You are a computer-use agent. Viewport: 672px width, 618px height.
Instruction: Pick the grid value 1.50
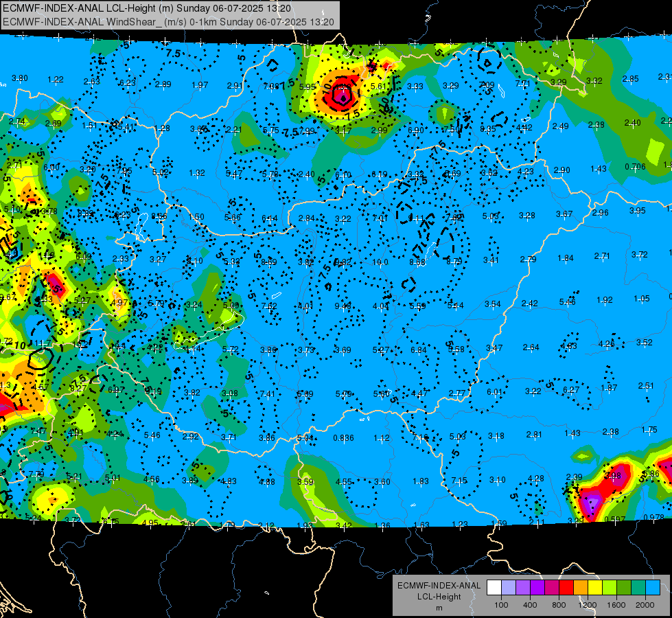196,217
